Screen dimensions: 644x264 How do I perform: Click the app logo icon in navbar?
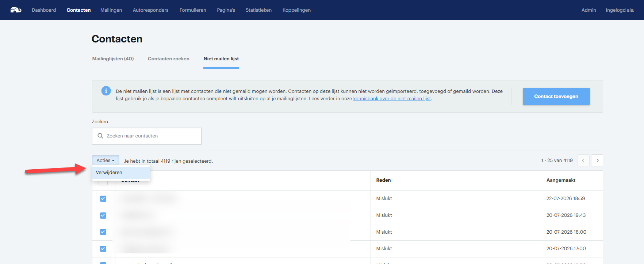pyautogui.click(x=16, y=10)
